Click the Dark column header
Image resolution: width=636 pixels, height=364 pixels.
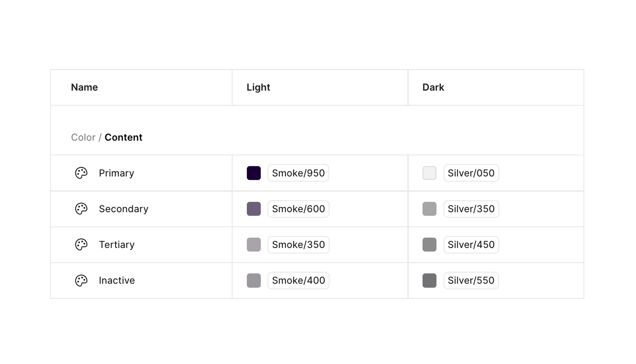(433, 87)
